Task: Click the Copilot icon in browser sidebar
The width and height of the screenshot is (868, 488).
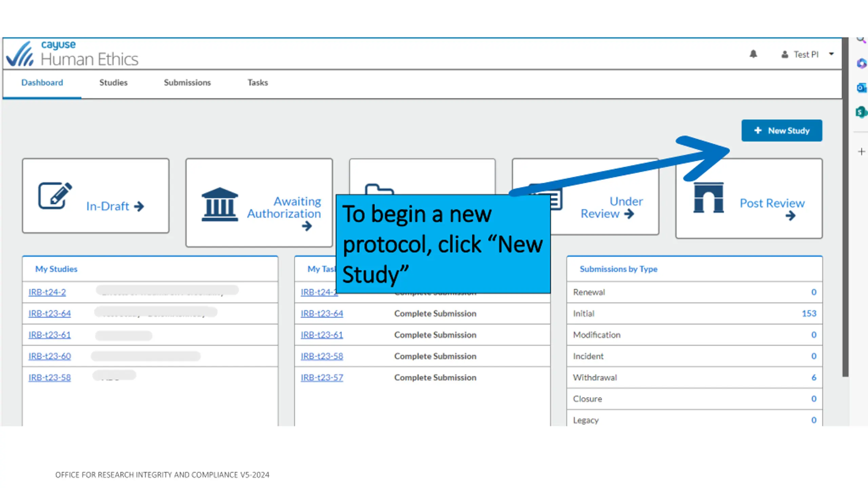Action: tap(862, 63)
